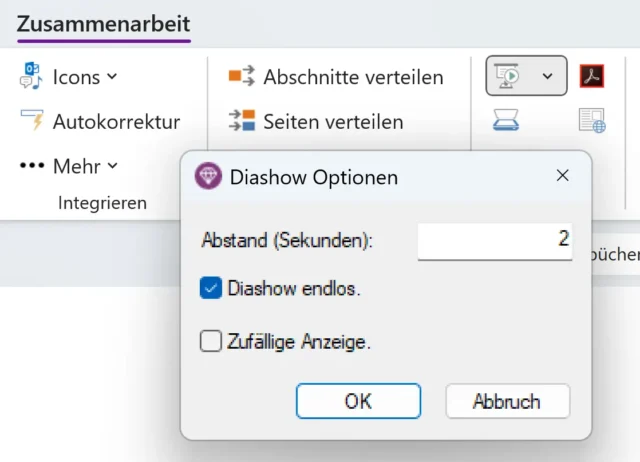
Task: Click the Diashow Optionen gem icon
Action: pos(208,177)
